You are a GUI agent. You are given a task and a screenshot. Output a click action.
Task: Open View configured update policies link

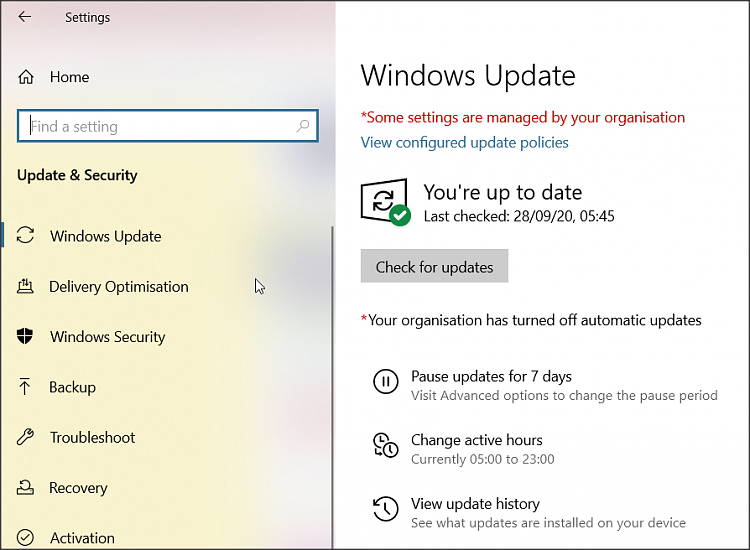464,143
